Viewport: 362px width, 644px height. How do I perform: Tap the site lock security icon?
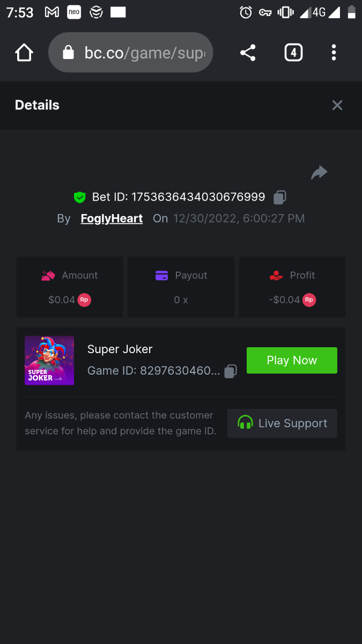click(x=68, y=53)
